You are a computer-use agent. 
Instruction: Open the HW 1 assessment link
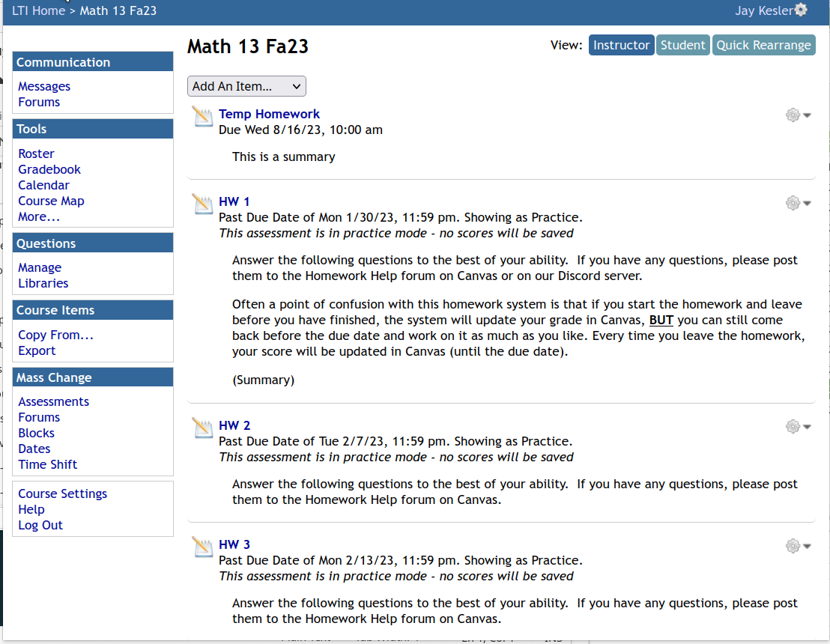tap(234, 201)
